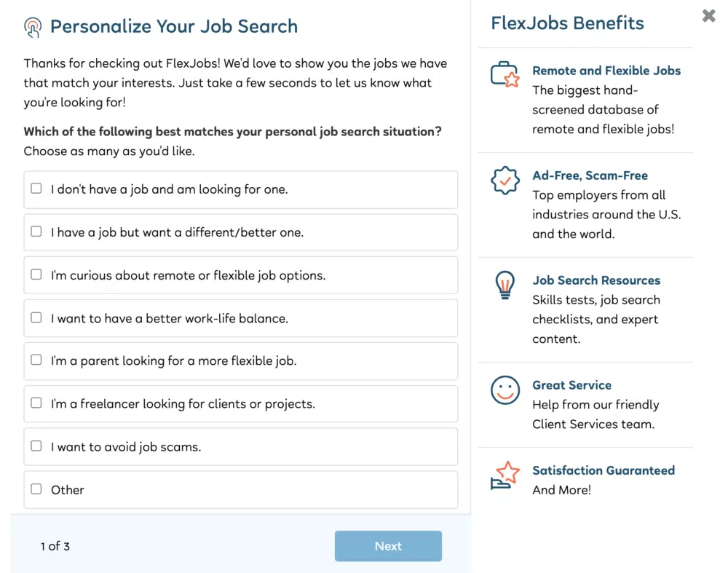Click the Next button
This screenshot has width=728, height=573.
[x=388, y=546]
